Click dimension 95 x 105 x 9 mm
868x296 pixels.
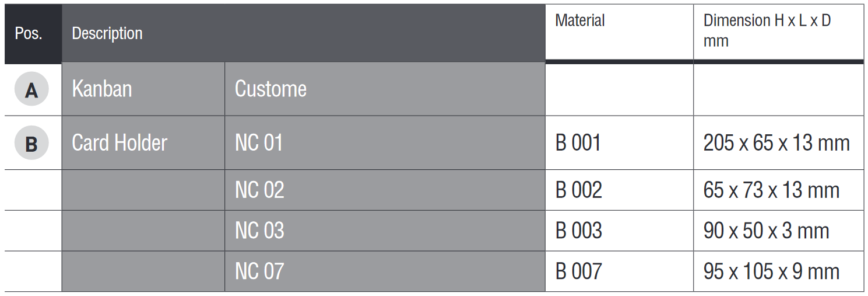(771, 271)
